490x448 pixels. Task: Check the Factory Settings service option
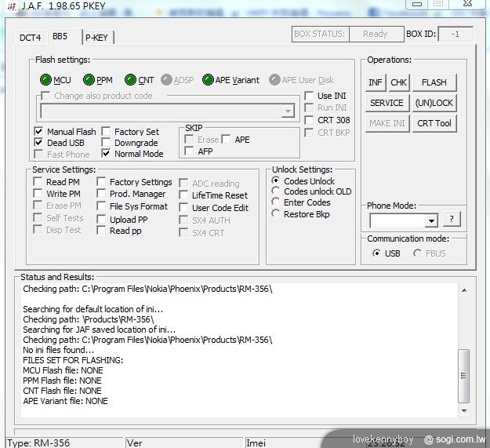tap(101, 181)
